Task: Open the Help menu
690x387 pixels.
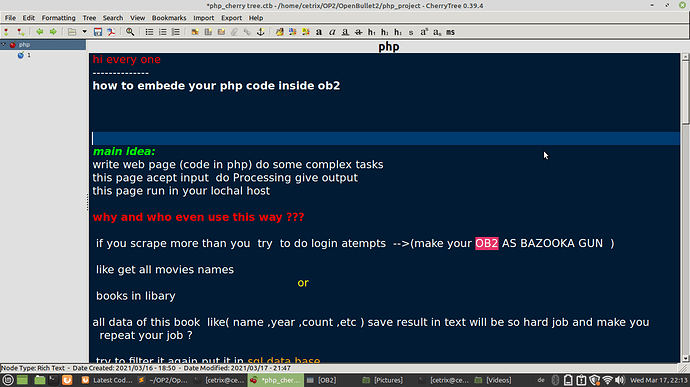Action: (x=256, y=18)
